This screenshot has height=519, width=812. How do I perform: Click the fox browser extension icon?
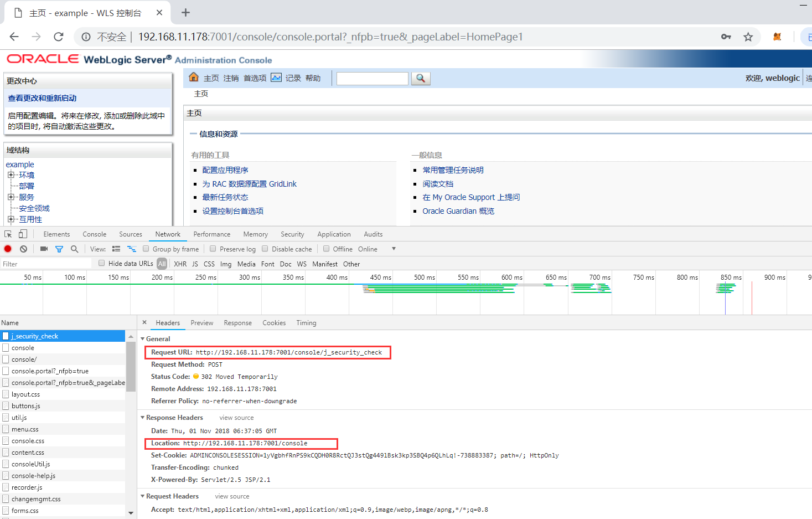pos(777,37)
